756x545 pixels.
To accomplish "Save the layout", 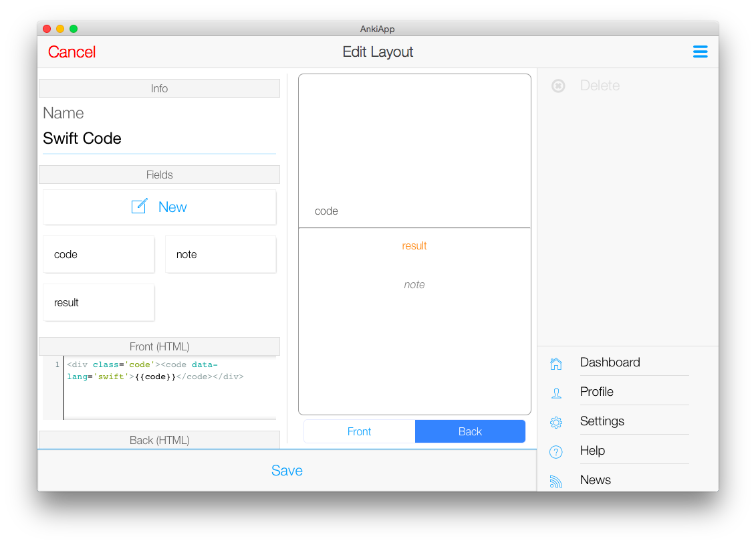I will pos(287,470).
